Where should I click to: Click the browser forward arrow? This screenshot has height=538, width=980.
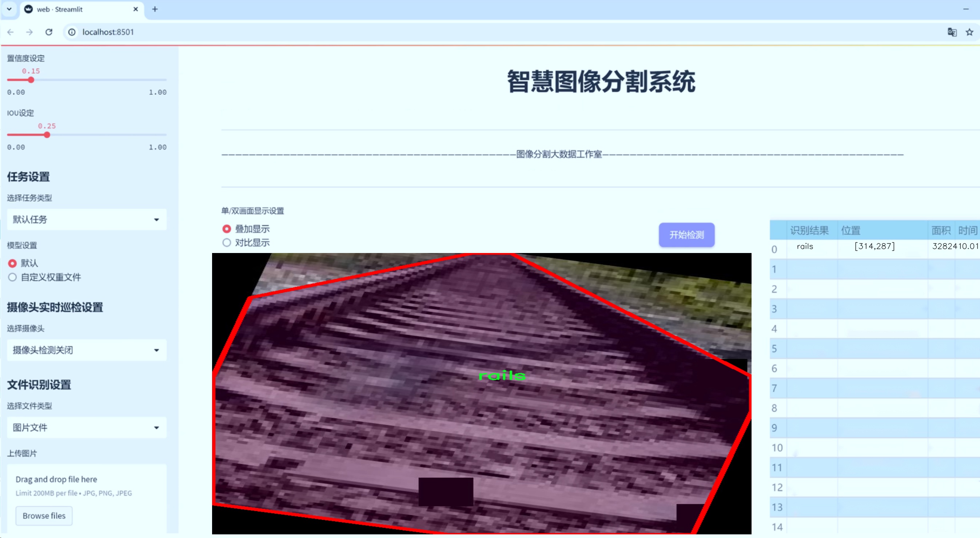tap(29, 32)
